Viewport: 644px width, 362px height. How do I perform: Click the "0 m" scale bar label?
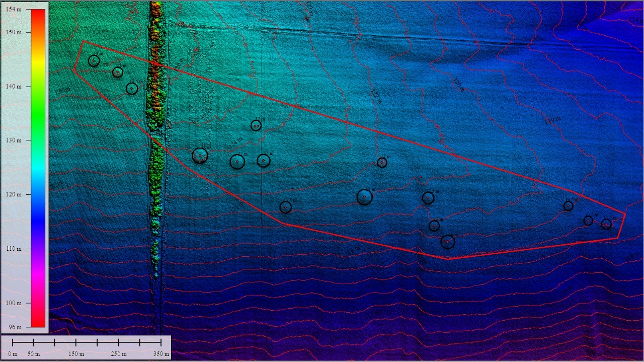point(13,354)
